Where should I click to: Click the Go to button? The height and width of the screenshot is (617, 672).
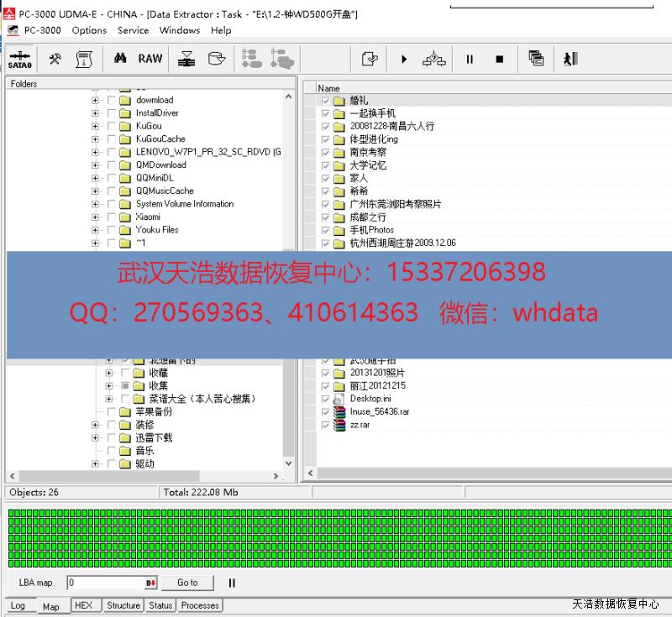tap(187, 583)
